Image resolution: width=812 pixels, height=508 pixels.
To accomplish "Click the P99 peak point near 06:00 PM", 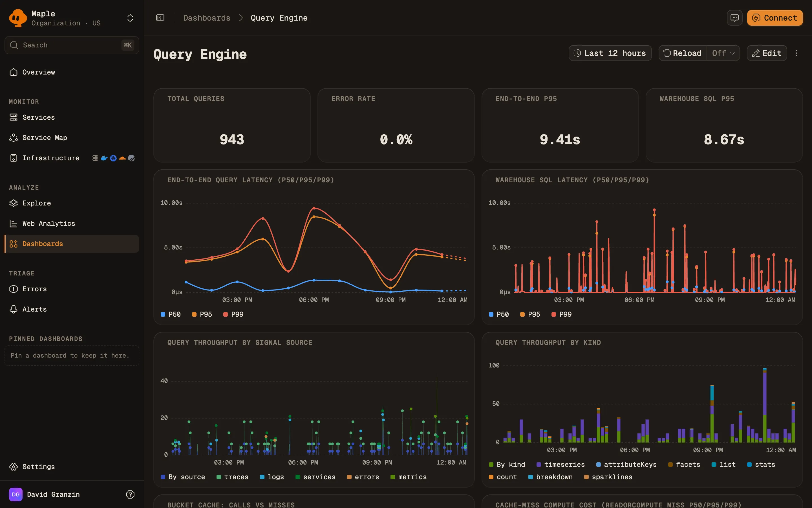I will 314,208.
